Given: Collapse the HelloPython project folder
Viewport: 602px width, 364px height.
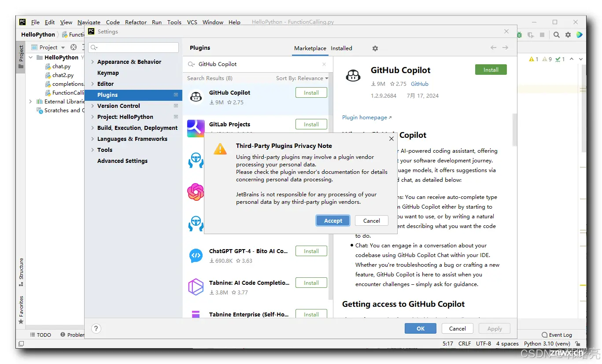Looking at the screenshot, I should pyautogui.click(x=31, y=57).
